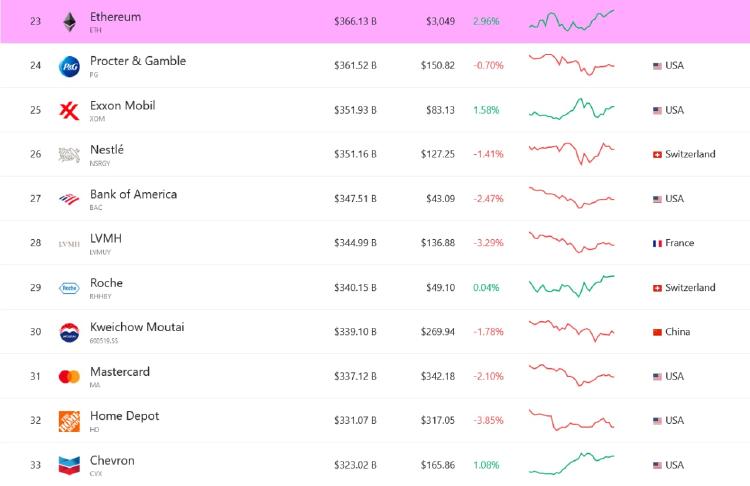750x486 pixels.
Task: Click the Procter & Gamble logo
Action: pyautogui.click(x=69, y=66)
